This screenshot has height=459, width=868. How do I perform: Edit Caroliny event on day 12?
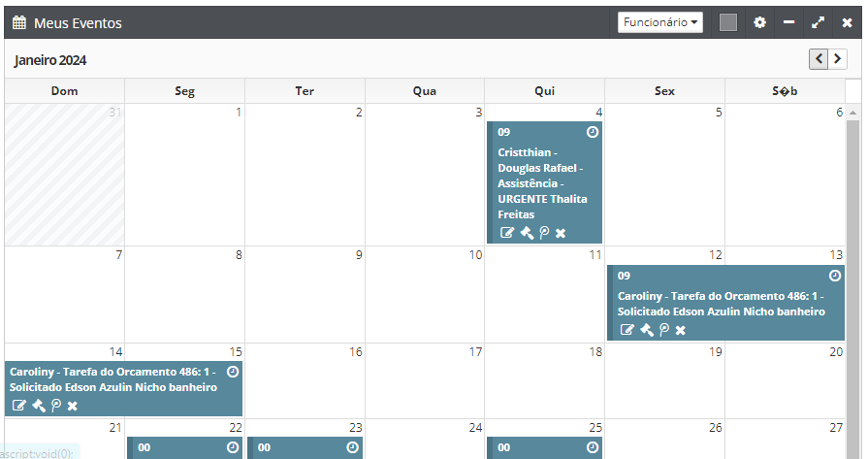tap(627, 330)
